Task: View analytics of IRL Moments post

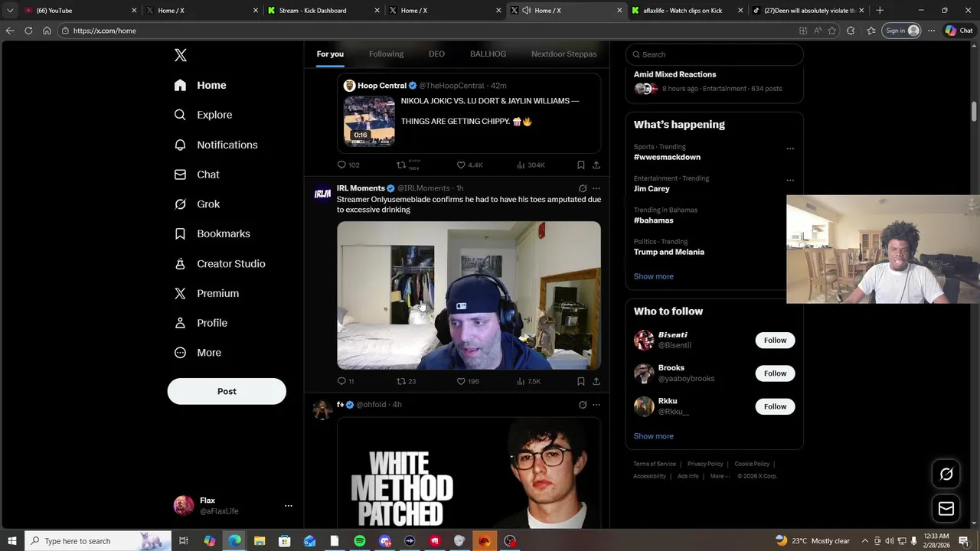Action: click(x=528, y=381)
